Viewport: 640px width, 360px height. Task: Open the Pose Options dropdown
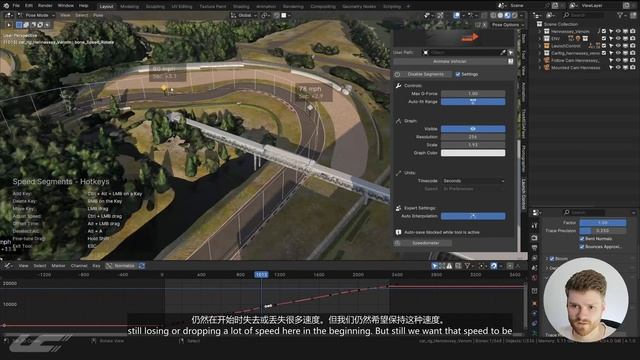(x=507, y=25)
